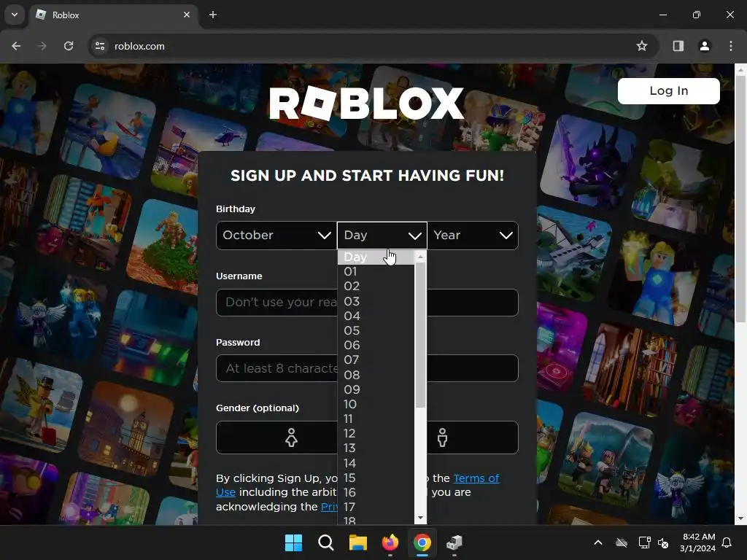Select the male gender icon
747x560 pixels.
pos(443,437)
